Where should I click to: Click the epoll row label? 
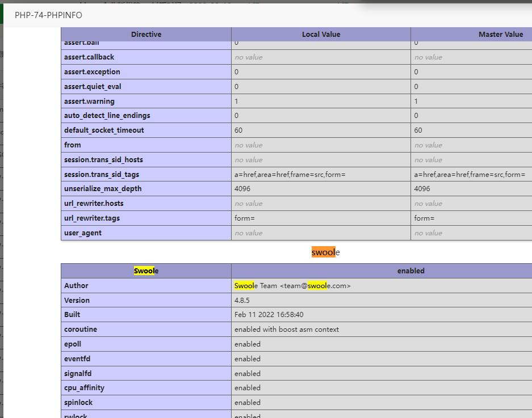click(x=73, y=344)
